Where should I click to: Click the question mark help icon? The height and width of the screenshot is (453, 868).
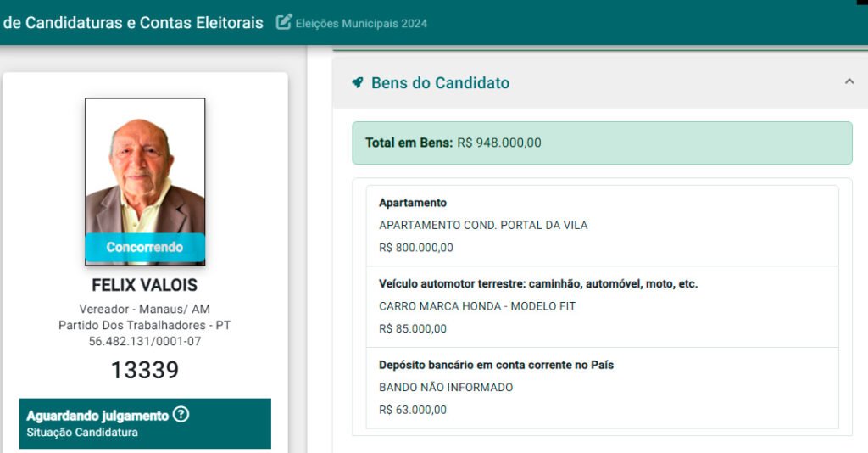[181, 415]
